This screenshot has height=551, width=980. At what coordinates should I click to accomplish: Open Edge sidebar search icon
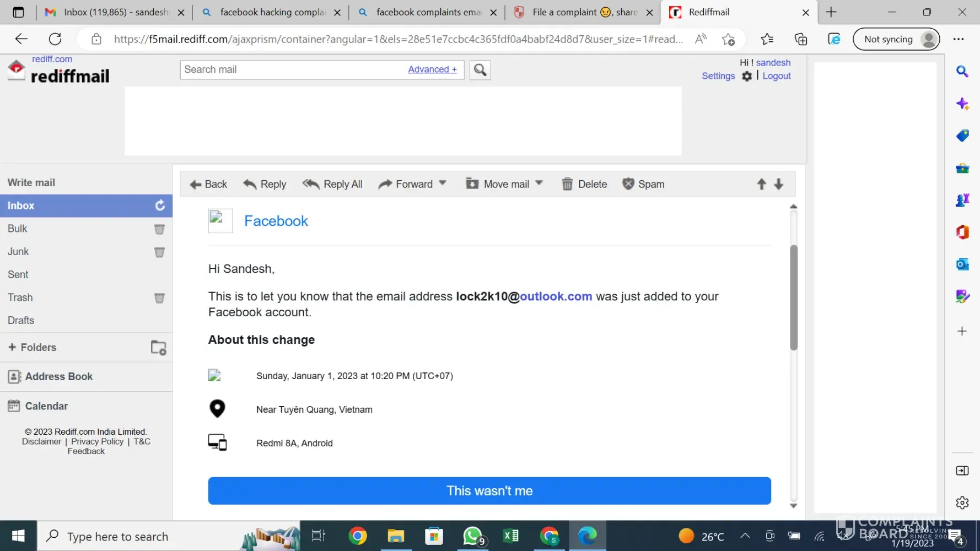click(x=962, y=71)
